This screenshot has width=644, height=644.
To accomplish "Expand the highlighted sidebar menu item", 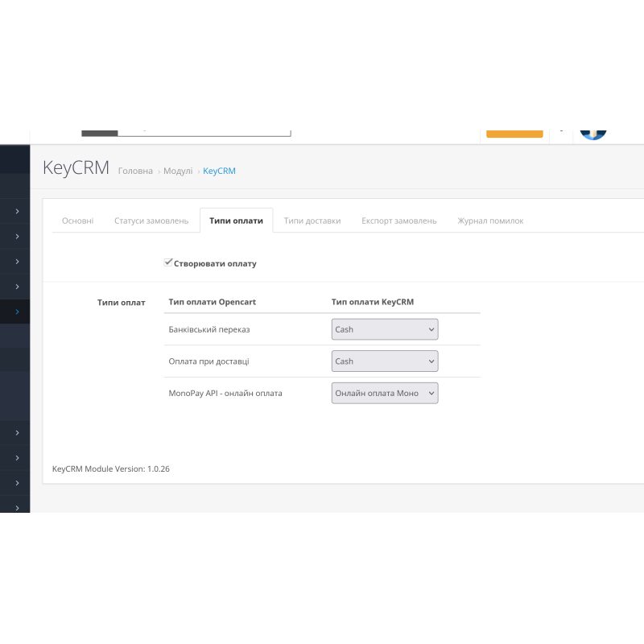I will click(x=15, y=311).
